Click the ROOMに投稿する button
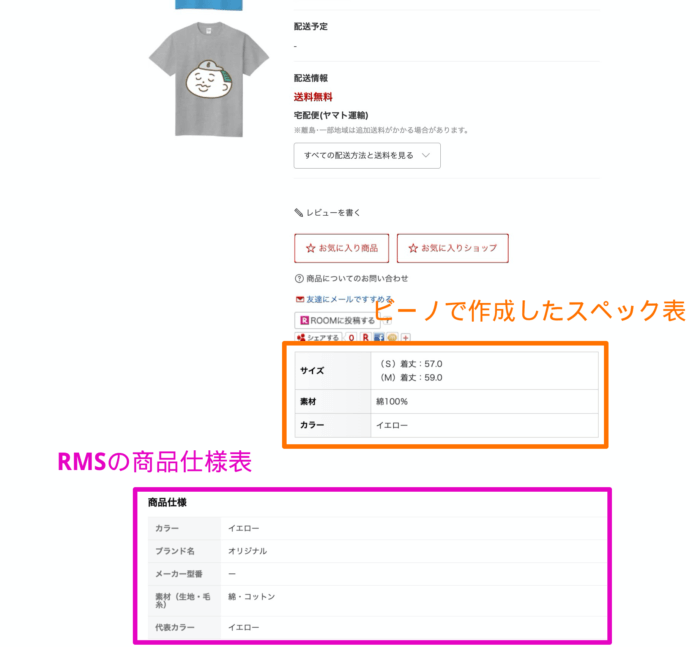Image resolution: width=700 pixels, height=647 pixels. pyautogui.click(x=337, y=320)
